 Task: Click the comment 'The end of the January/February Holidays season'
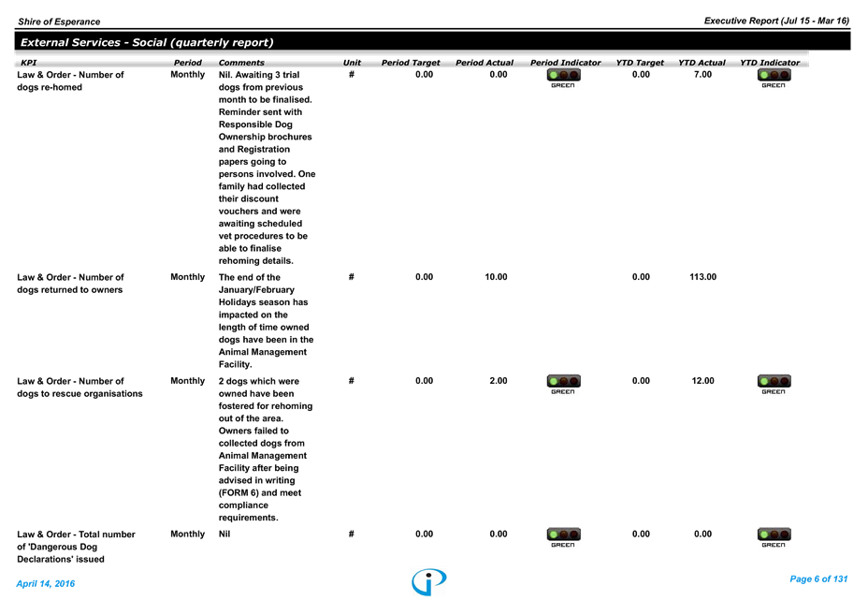click(266, 321)
